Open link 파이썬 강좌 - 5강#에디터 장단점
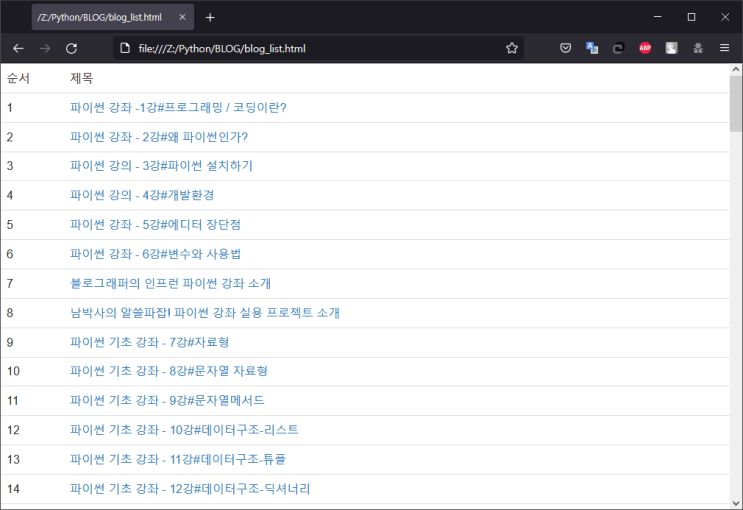The height and width of the screenshot is (510, 743). pyautogui.click(x=155, y=224)
